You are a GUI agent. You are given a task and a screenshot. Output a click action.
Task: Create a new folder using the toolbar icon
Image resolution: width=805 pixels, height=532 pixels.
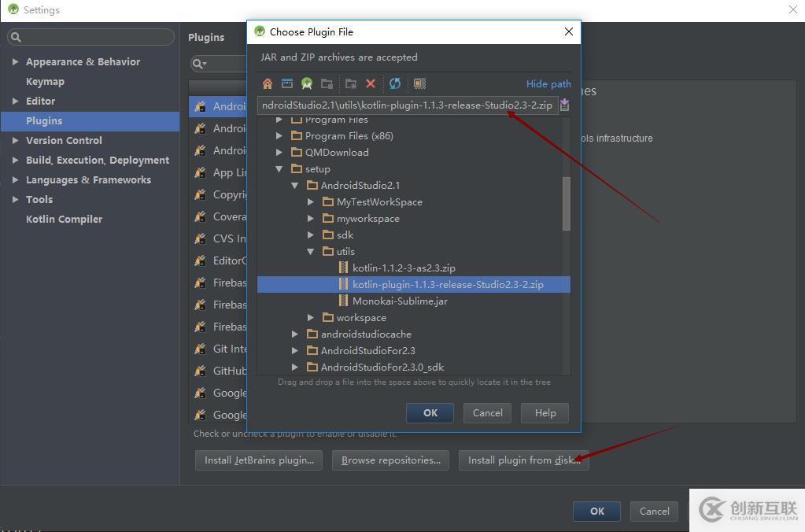click(327, 83)
